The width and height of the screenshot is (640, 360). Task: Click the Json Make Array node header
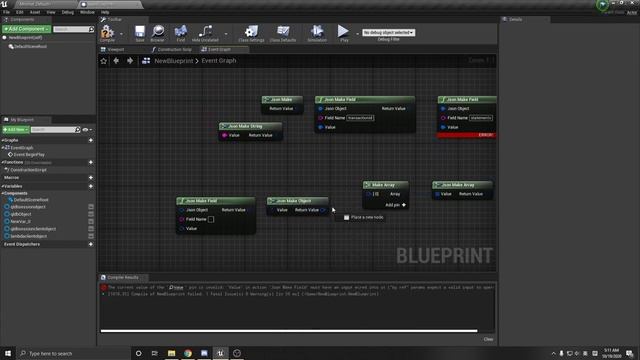[x=462, y=185]
